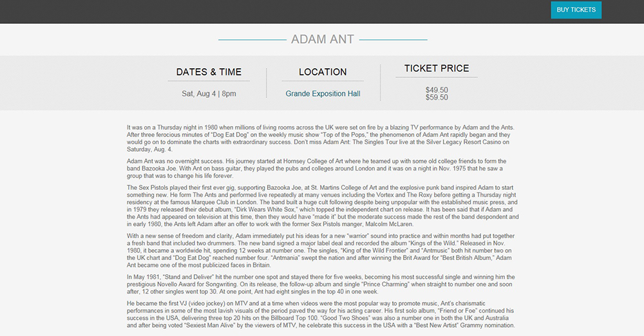Click paragraph starting "Adam Ant was no overnight success"
Screen dimensions: 644x336
coord(321,168)
